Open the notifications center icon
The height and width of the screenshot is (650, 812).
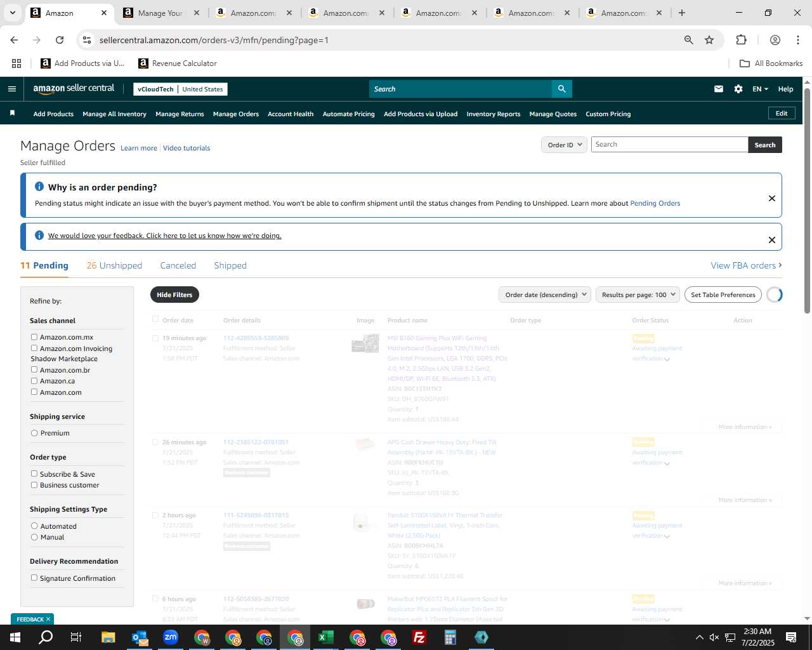point(791,637)
